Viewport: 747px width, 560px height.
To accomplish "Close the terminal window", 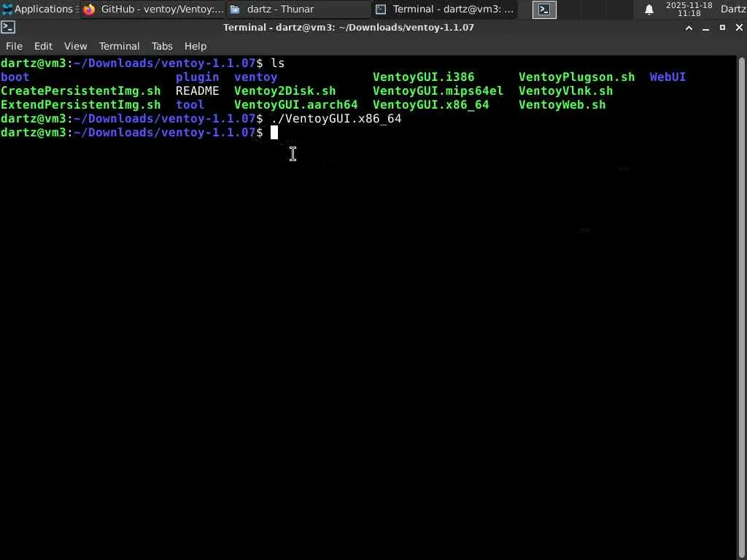I will click(739, 28).
